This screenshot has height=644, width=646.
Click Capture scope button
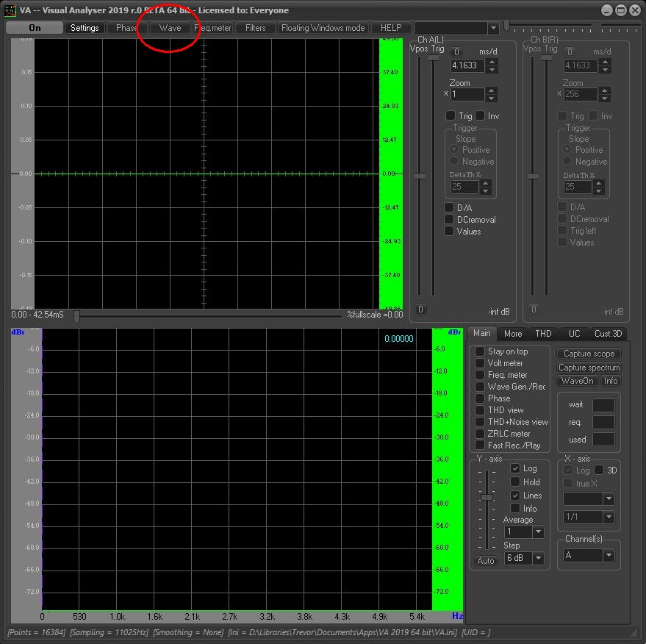pyautogui.click(x=589, y=354)
